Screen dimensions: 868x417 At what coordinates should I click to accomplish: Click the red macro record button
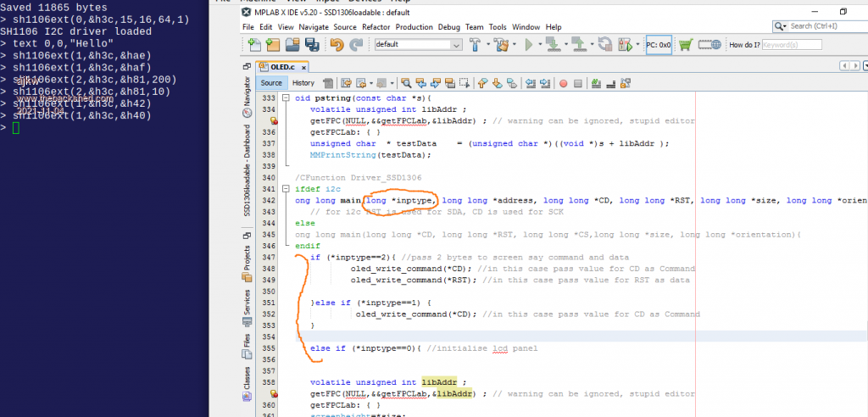[x=563, y=83]
